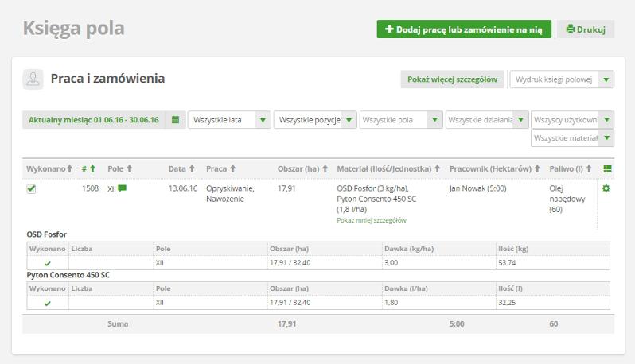635x364 pixels.
Task: Sort by Obszar (ha) column arrow
Action: click(325, 168)
